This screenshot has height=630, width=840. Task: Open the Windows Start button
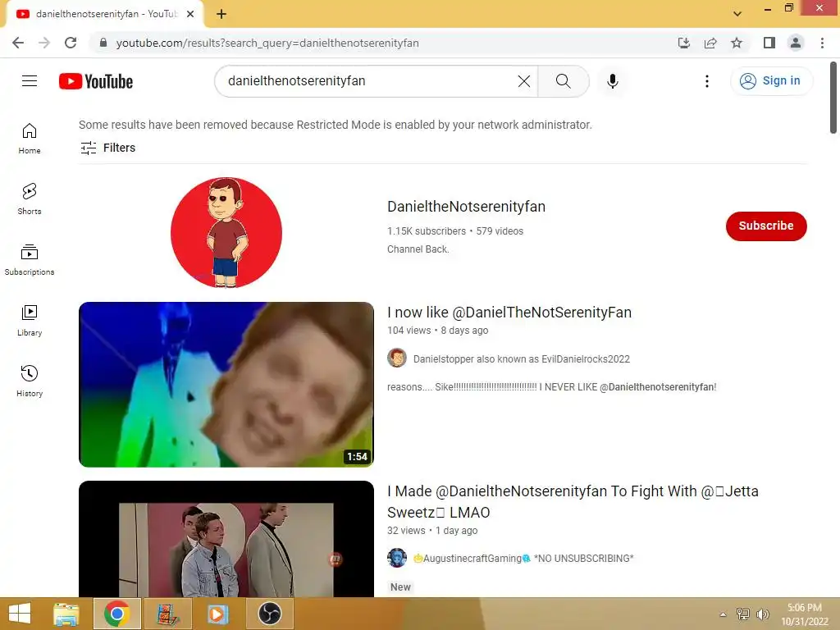pyautogui.click(x=20, y=614)
